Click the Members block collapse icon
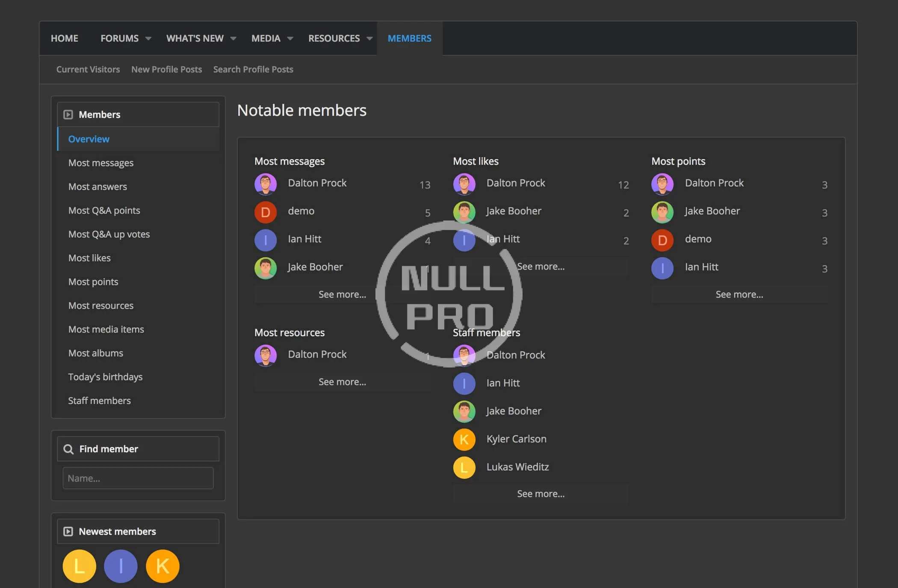This screenshot has height=588, width=898. tap(68, 115)
